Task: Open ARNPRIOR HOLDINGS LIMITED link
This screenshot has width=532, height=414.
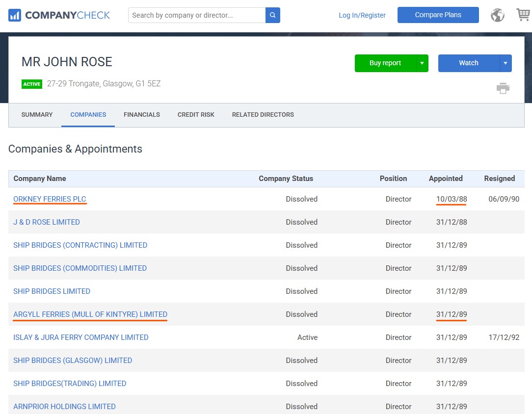Action: (x=64, y=407)
